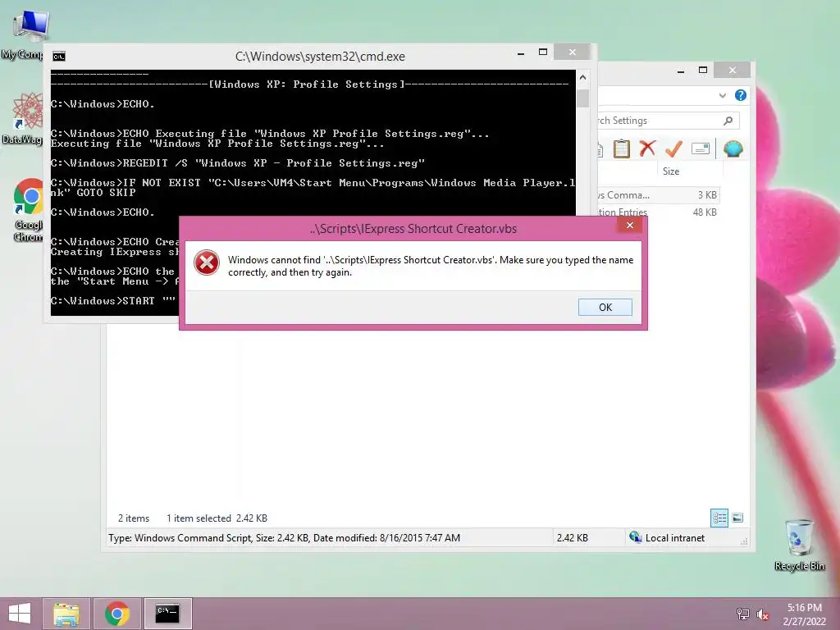Maximize the Explorer Settings window
This screenshot has height=630, width=840.
click(703, 71)
